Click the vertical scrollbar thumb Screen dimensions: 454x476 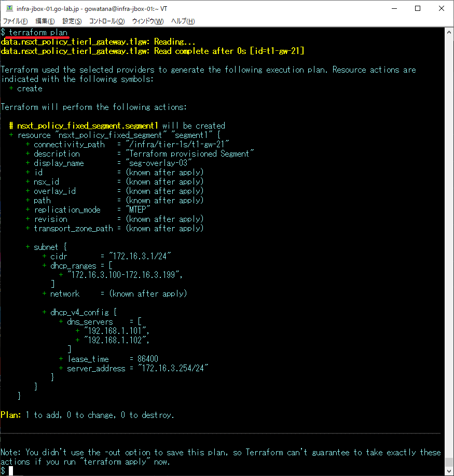(449, 462)
